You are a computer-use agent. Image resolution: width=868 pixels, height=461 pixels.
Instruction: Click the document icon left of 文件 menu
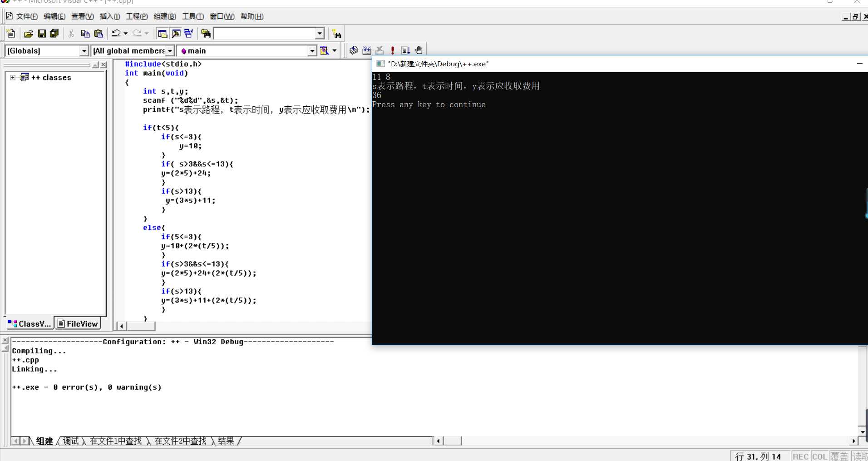click(9, 16)
